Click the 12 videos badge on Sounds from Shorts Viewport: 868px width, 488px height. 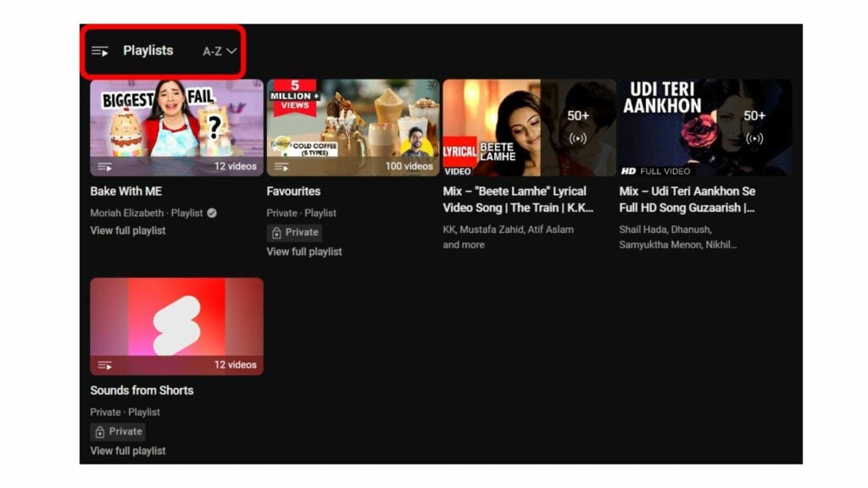pyautogui.click(x=236, y=365)
